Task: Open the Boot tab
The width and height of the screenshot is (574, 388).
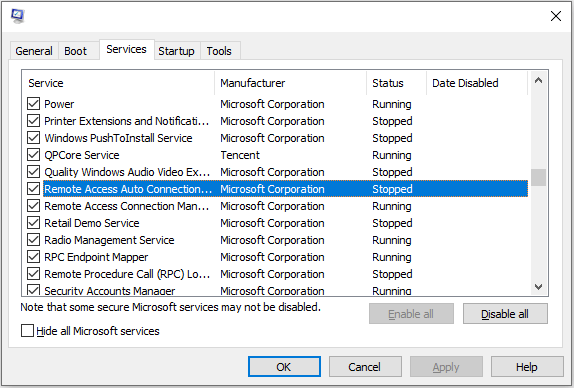Action: coord(75,51)
